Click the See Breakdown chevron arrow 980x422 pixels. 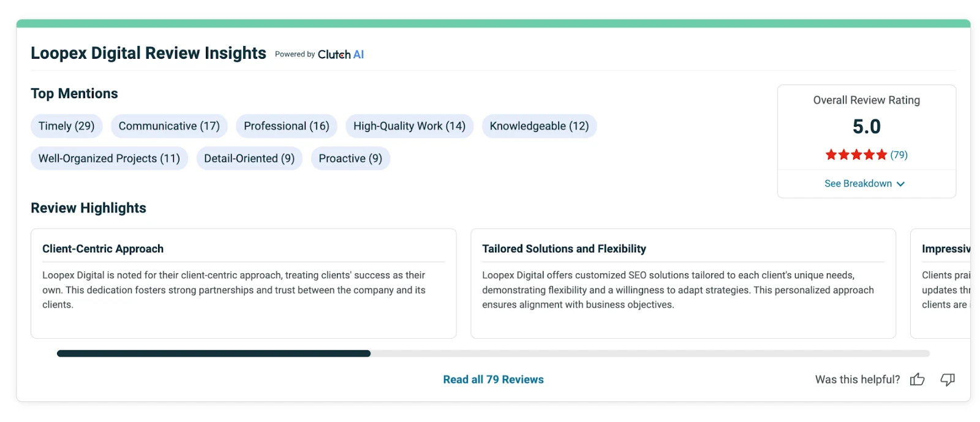coord(900,184)
